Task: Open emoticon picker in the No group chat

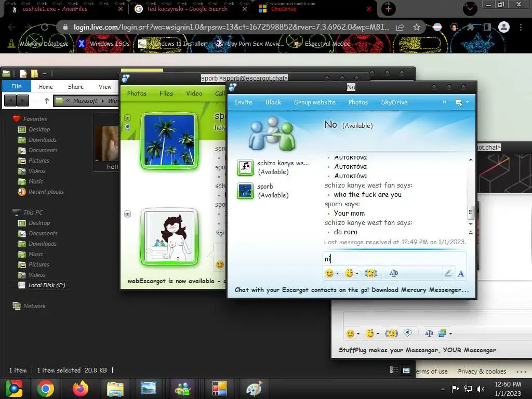Action: 329,273
